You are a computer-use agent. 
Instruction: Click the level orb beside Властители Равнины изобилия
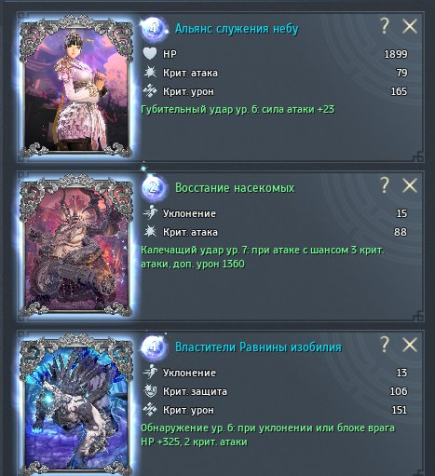tap(154, 347)
